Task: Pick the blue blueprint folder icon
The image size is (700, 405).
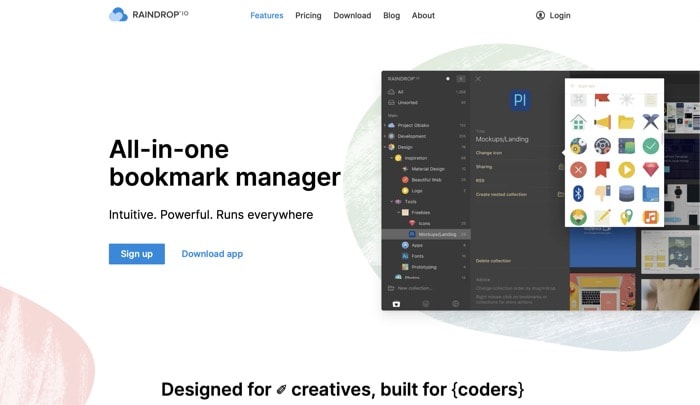Action: tap(650, 193)
